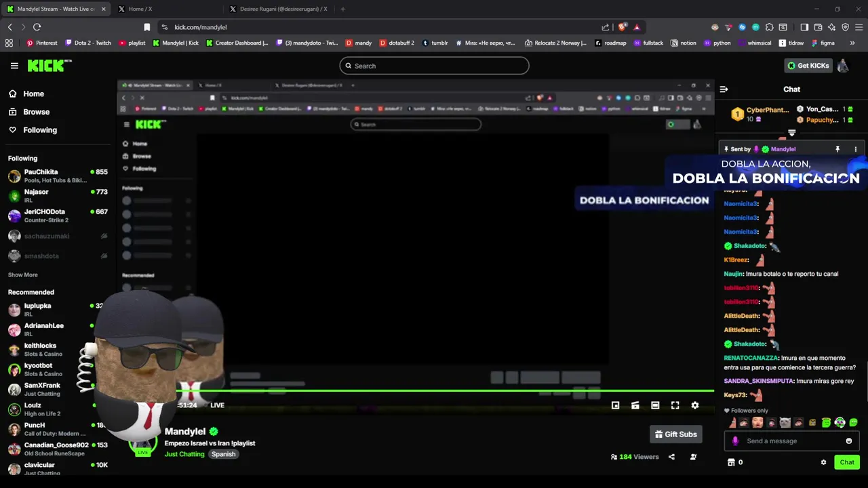Open recommended channel Canadian_Goose902

58,449
